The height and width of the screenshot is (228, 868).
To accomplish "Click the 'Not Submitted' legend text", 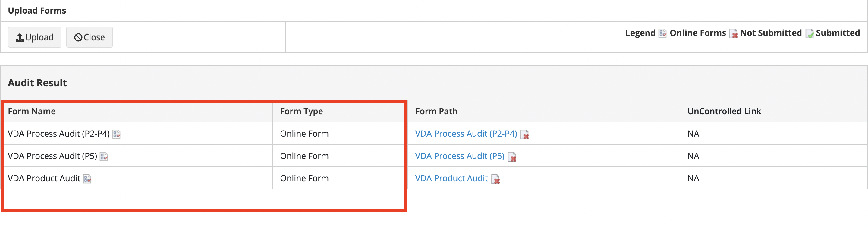I will [x=771, y=33].
